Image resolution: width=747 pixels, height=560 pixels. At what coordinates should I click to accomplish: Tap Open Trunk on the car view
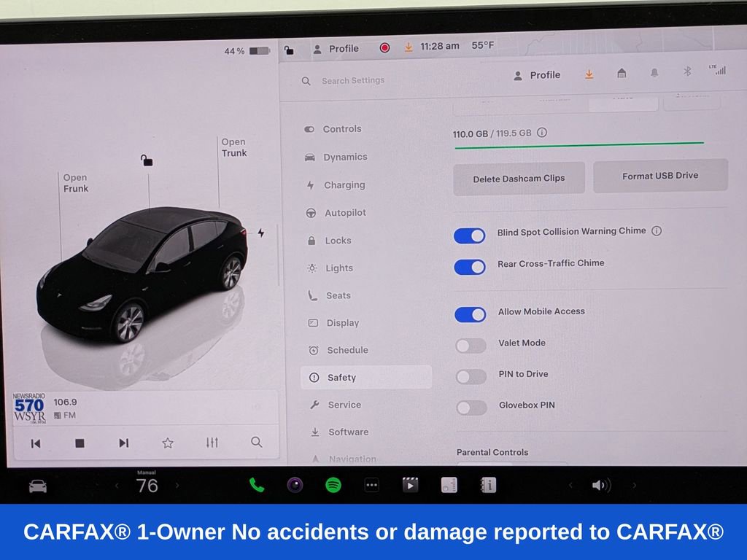point(234,147)
